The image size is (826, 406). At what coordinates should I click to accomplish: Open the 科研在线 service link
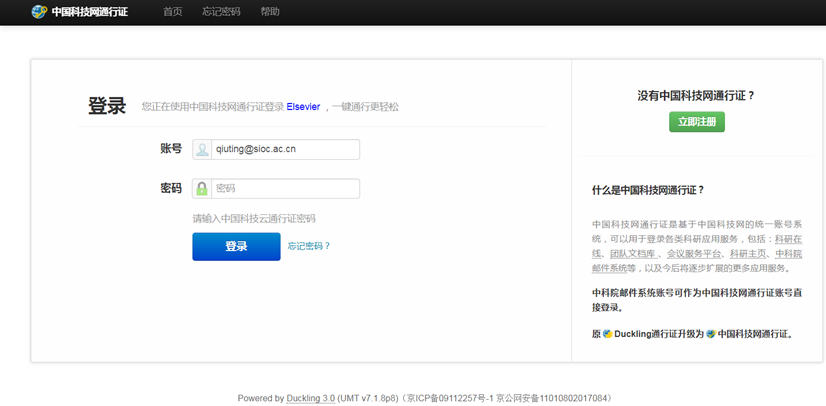click(x=784, y=239)
